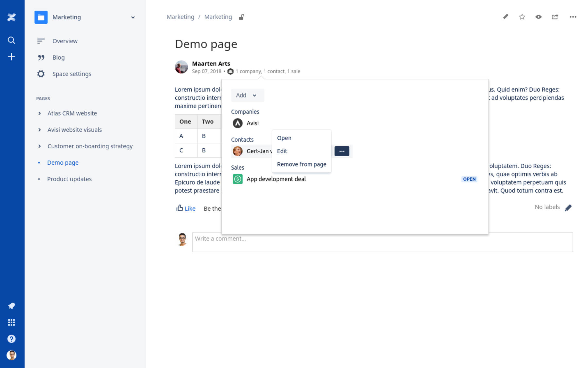
Task: Click first Marketing breadcrumb link
Action: tap(180, 17)
